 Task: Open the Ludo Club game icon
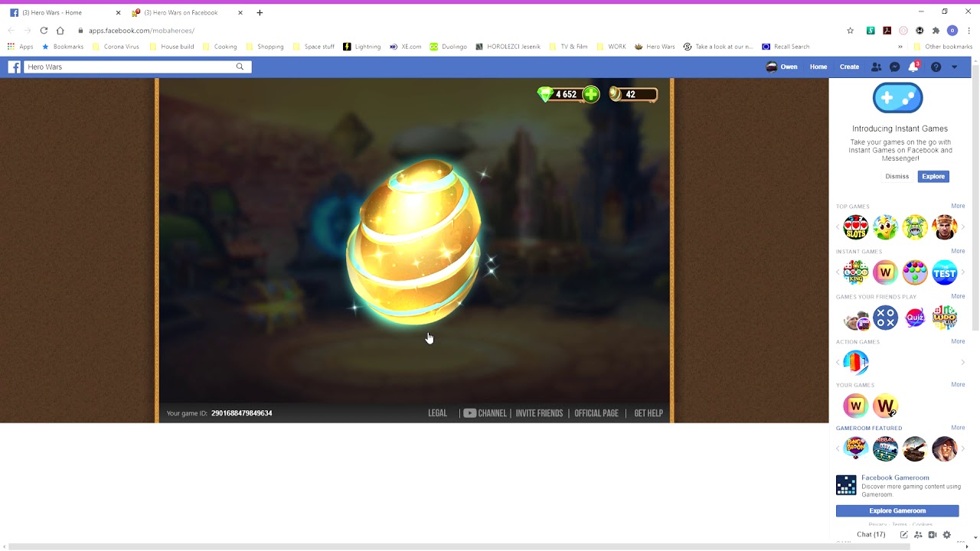click(x=945, y=318)
